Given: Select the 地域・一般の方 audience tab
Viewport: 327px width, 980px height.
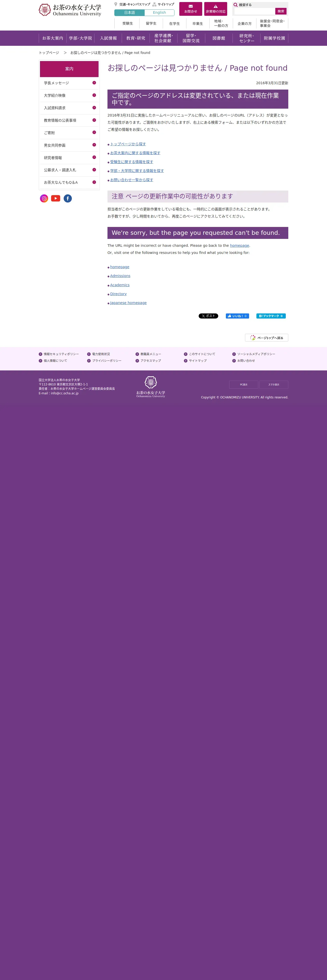Looking at the screenshot, I should pyautogui.click(x=221, y=24).
